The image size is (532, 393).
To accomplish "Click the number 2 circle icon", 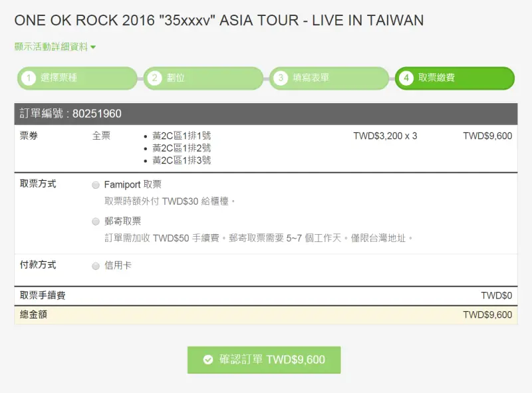I will click(154, 78).
